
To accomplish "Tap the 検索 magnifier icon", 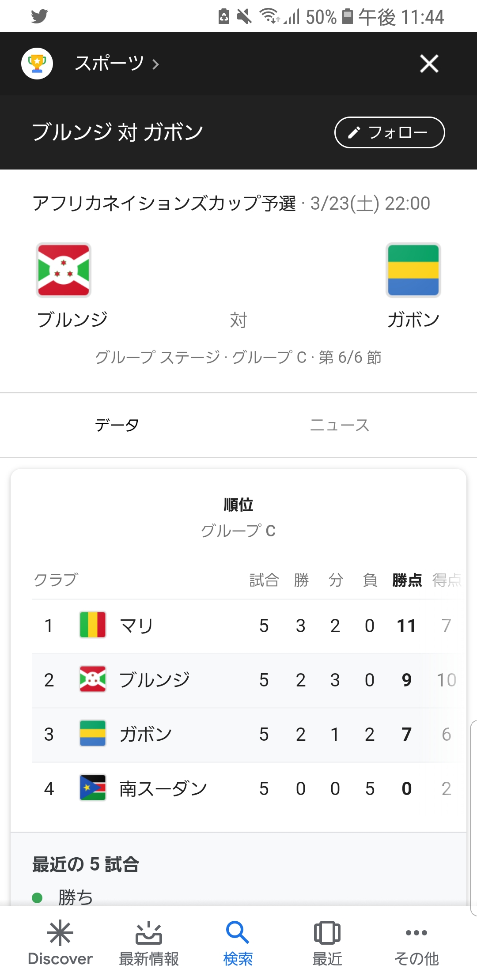I will click(238, 932).
